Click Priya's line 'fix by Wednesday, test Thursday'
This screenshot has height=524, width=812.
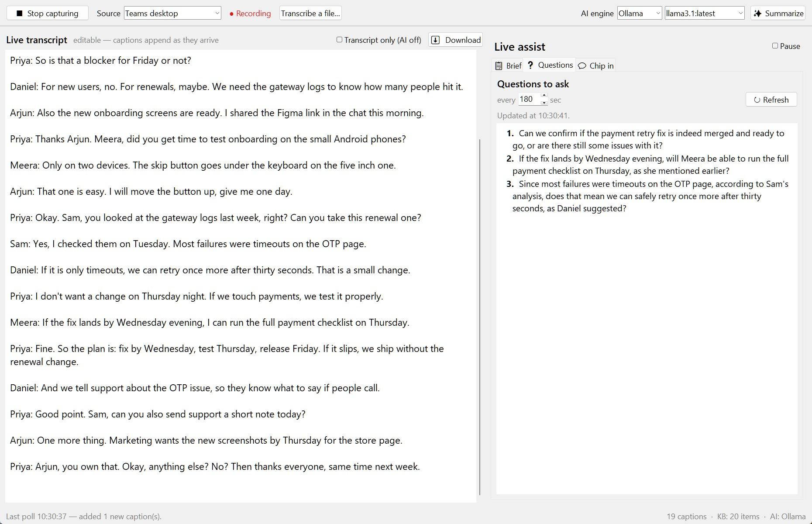227,355
